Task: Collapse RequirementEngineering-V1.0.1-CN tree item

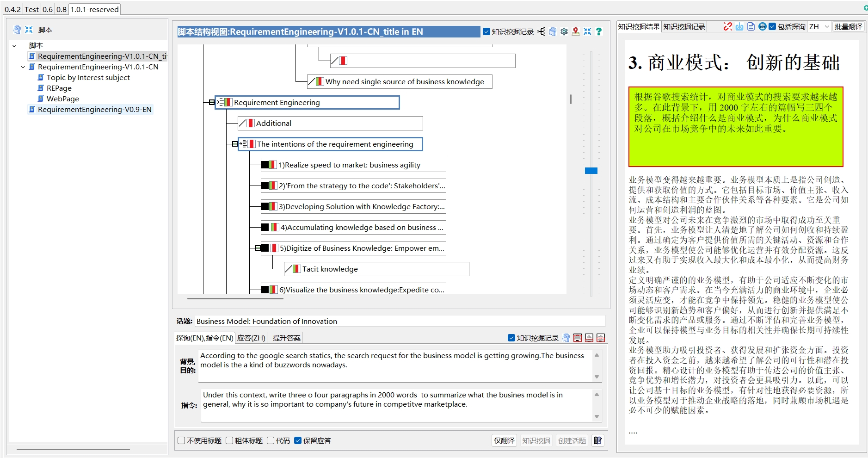Action: [23, 67]
